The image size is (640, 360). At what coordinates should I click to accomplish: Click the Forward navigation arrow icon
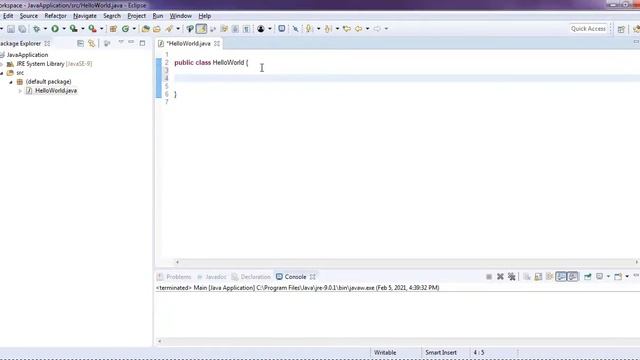[x=377, y=29]
